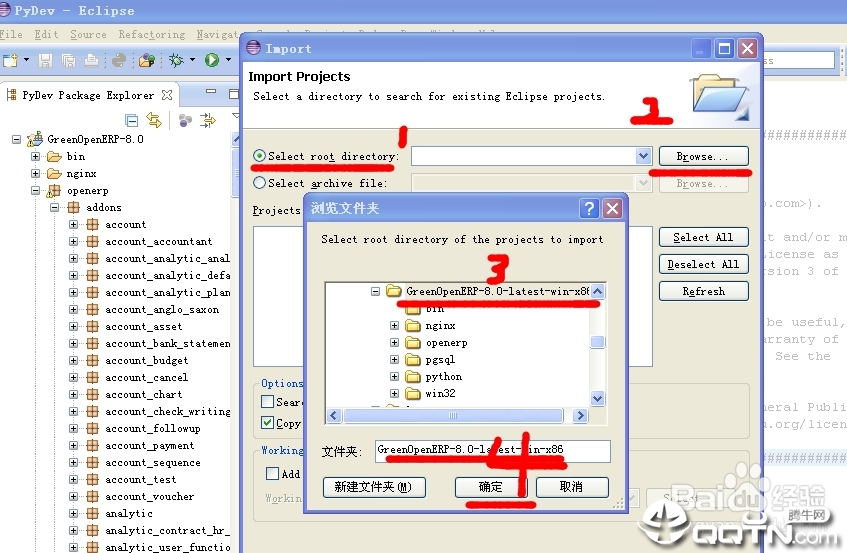Click horizontal scrollbar right arrow in browser
Image resolution: width=847 pixels, height=553 pixels.
pos(580,415)
